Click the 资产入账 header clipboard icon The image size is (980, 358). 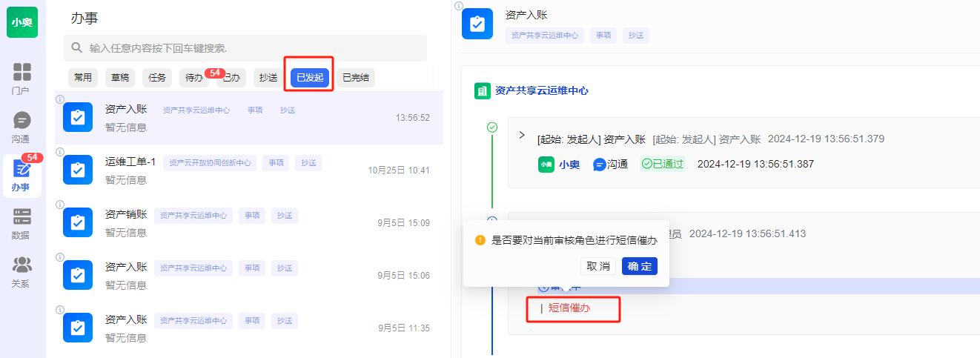(x=477, y=24)
